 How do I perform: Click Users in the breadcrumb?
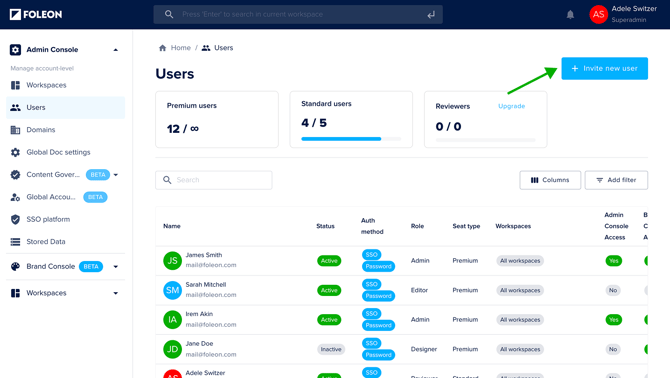tap(223, 48)
